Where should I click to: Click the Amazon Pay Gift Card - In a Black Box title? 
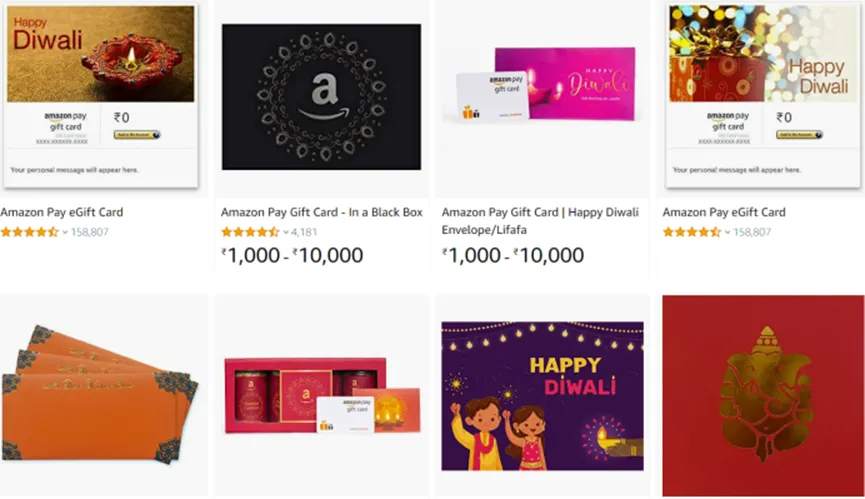[322, 212]
